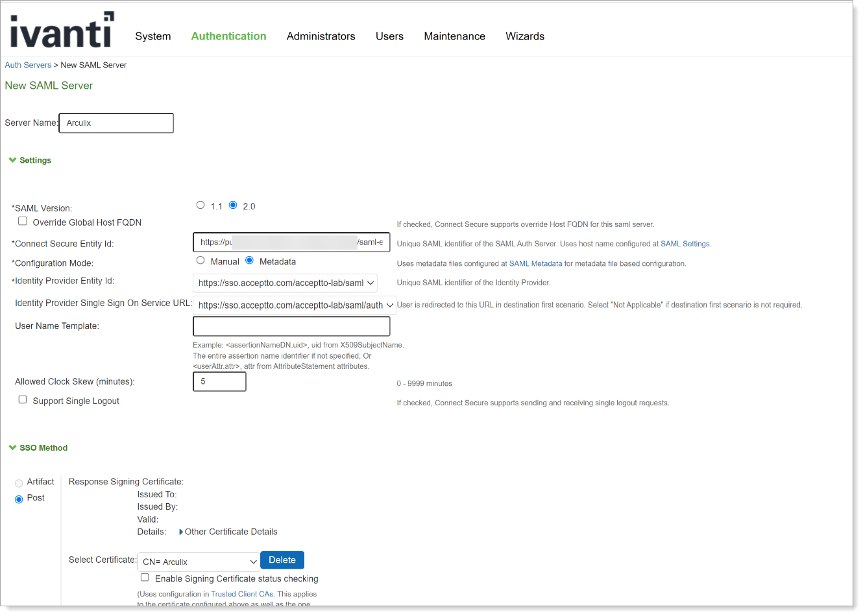Enable Override Global Host FQDN checkbox
Image resolution: width=863 pixels, height=616 pixels.
click(23, 221)
